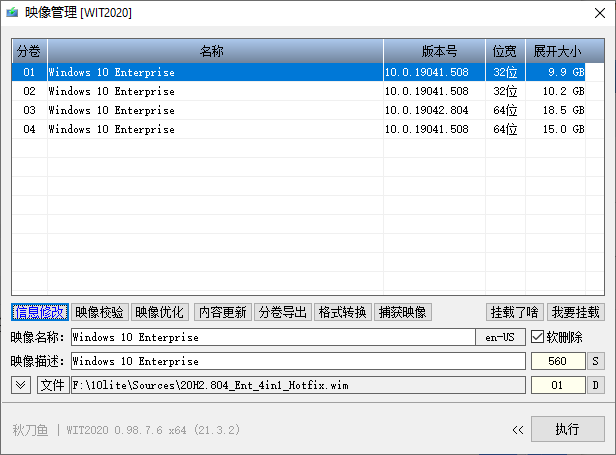The height and width of the screenshot is (455, 616).
Task: Click the 10.2 GB size cell
Action: pos(556,91)
